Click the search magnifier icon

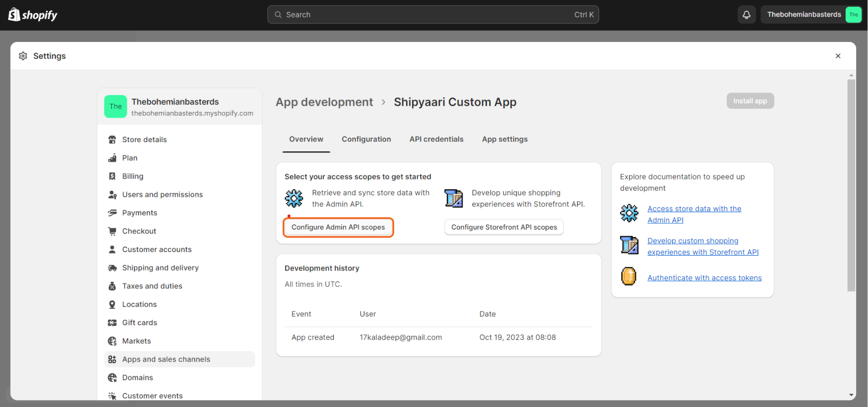[x=278, y=15]
